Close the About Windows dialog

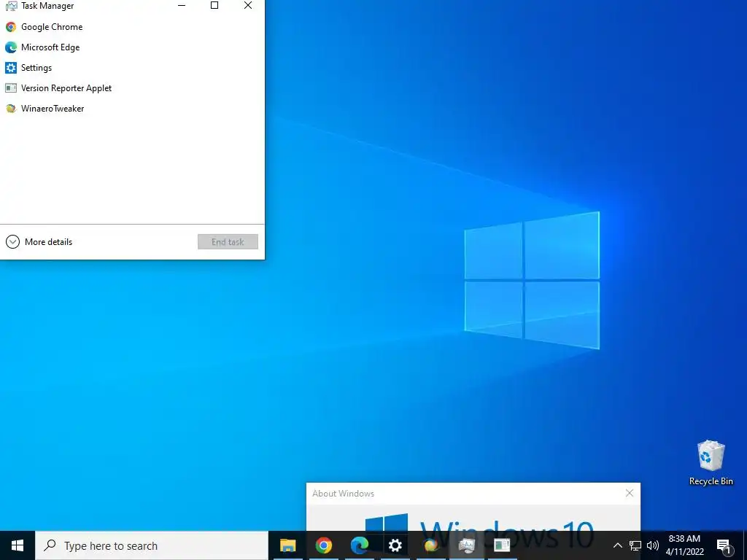point(630,493)
